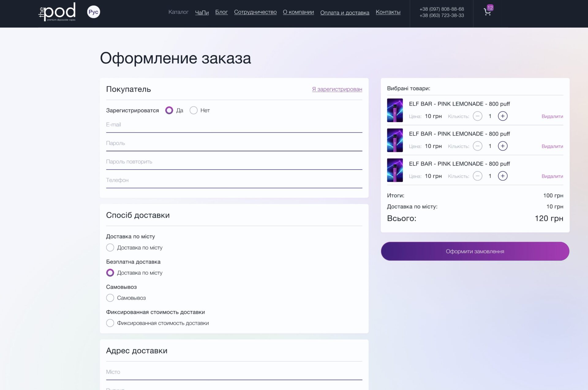Open the ЧаПи menu item
Screen dimensions: 588x390
[x=202, y=13]
